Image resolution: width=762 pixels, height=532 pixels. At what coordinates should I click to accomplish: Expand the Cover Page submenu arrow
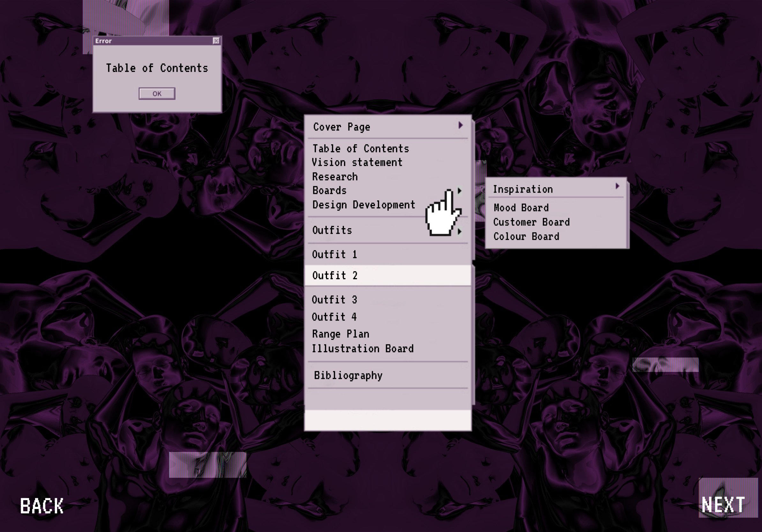point(461,125)
